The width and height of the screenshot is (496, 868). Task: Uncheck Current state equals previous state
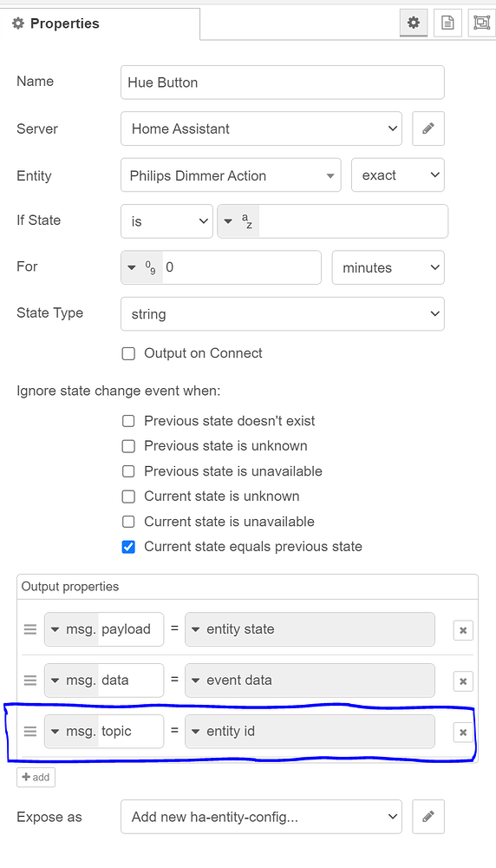click(x=128, y=547)
